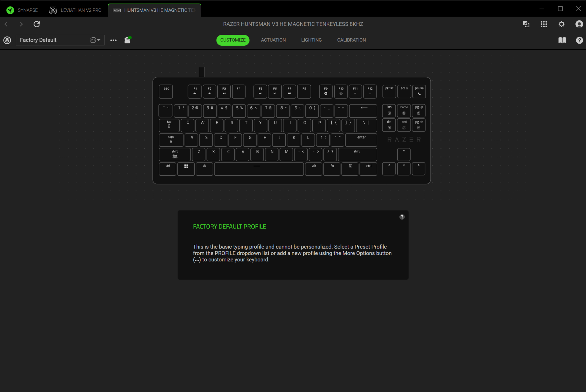Select the F9 macro record key
The width and height of the screenshot is (586, 392).
pyautogui.click(x=326, y=92)
